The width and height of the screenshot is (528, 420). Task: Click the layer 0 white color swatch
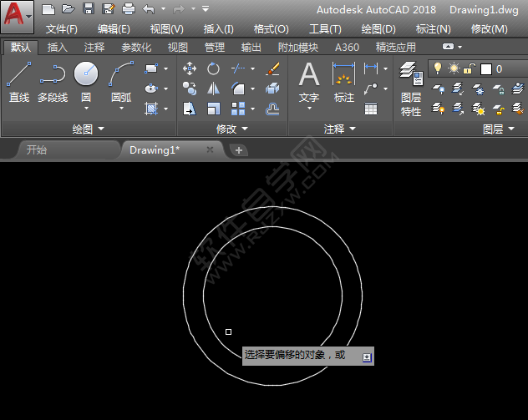(486, 69)
